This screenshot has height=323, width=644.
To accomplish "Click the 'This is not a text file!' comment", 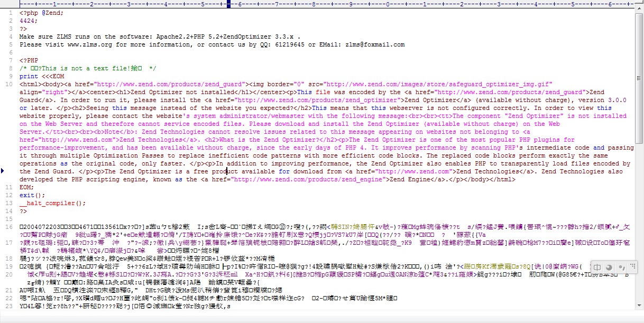I will [86, 68].
